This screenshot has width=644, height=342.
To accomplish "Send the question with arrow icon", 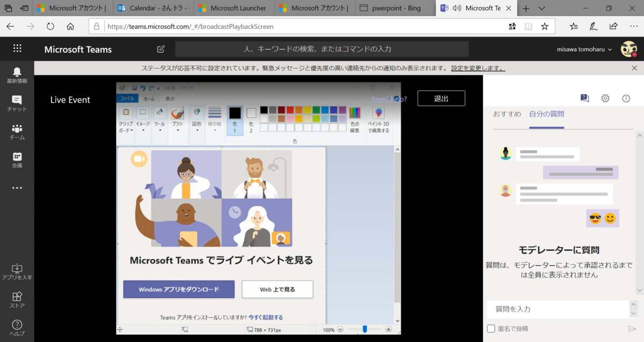I will (x=632, y=329).
